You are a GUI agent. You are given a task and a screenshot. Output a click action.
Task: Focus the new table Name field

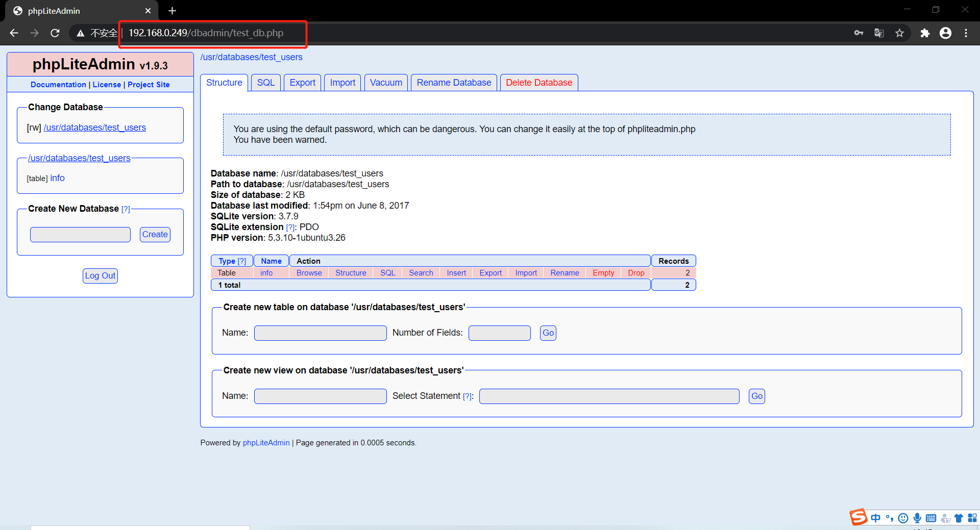click(321, 333)
